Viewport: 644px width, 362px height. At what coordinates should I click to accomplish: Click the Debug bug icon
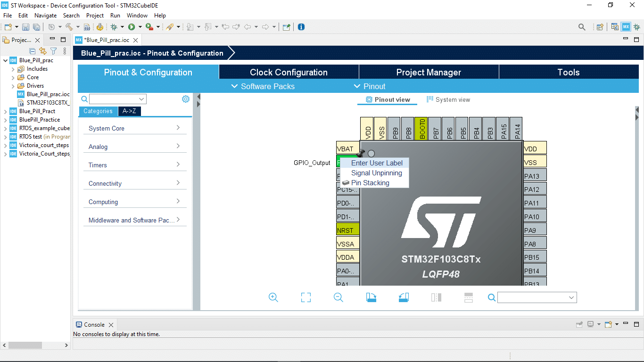click(114, 27)
